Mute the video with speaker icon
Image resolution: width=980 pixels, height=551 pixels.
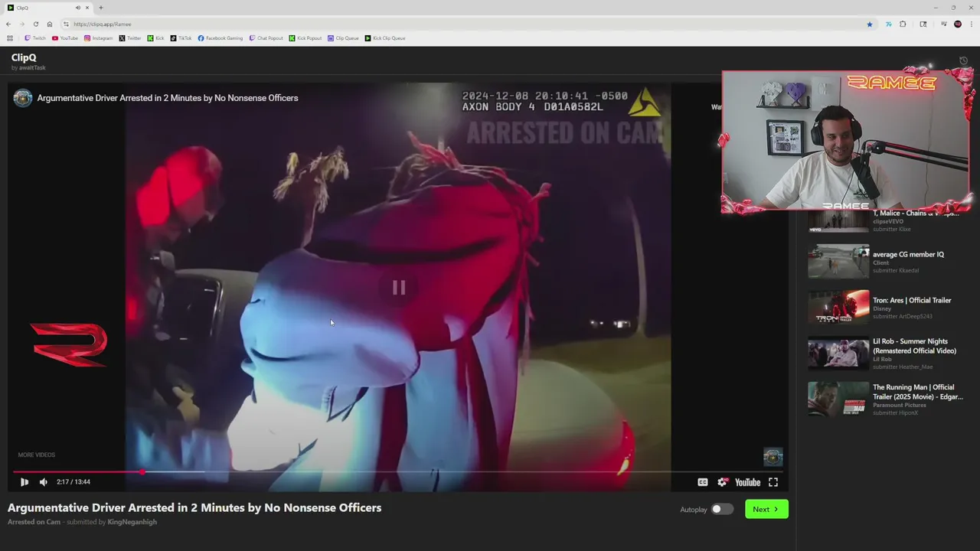tap(43, 482)
